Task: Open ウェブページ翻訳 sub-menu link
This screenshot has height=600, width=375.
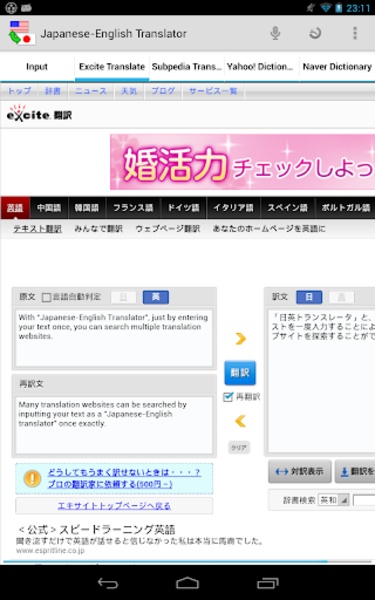Action: tap(168, 229)
